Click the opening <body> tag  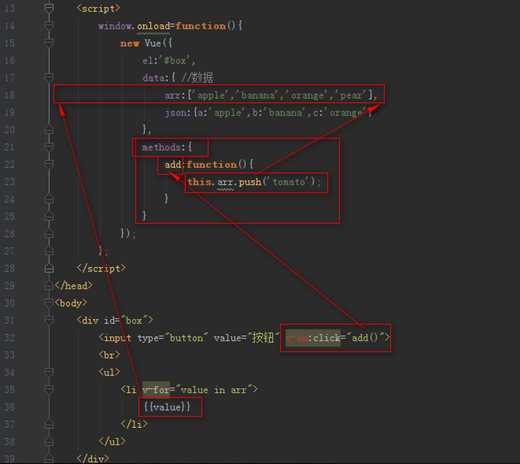point(71,303)
